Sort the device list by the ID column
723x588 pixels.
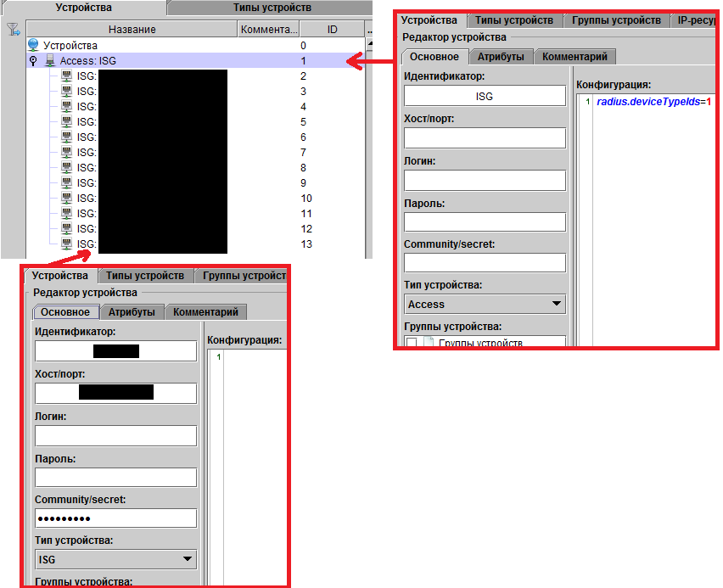(x=332, y=30)
